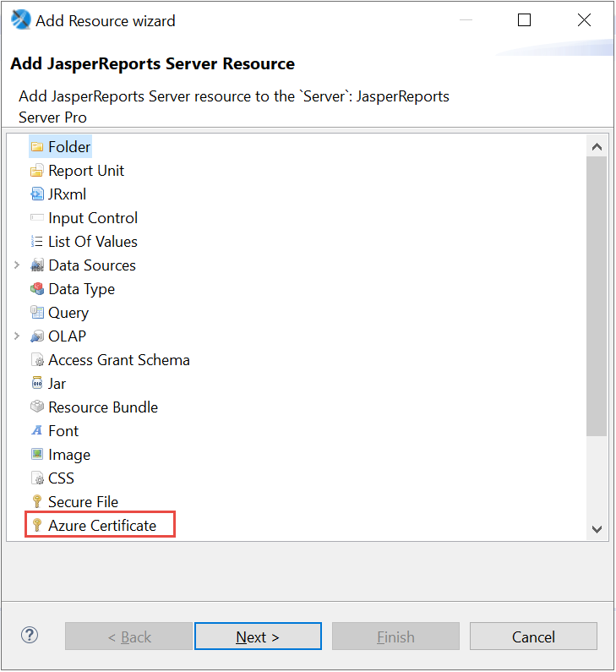Click the scrollbar up arrow
The height and width of the screenshot is (672, 616).
click(597, 147)
